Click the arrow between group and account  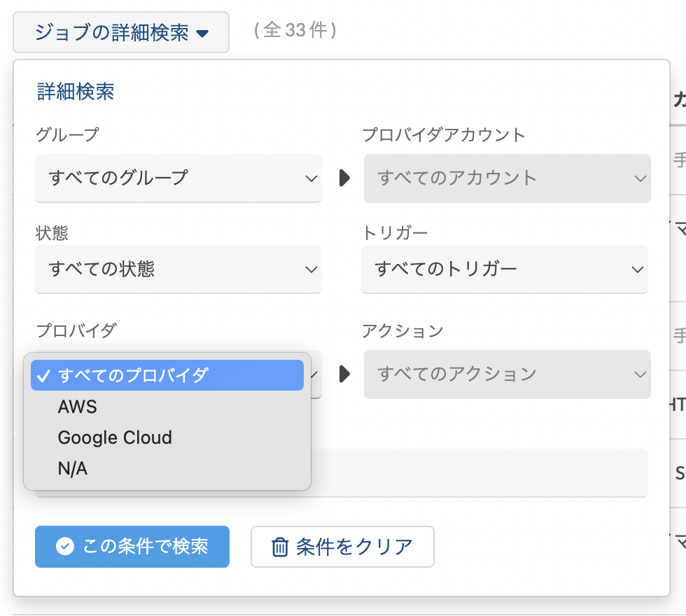(x=344, y=178)
